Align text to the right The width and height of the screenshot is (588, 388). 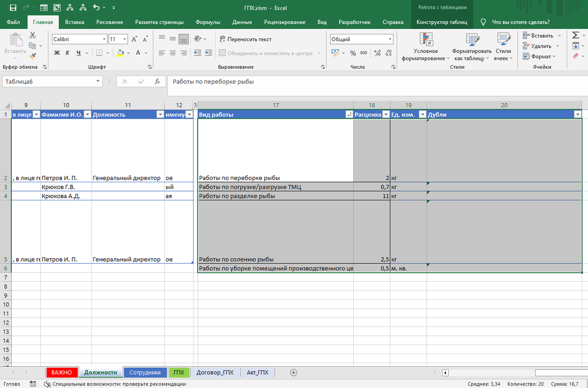183,53
